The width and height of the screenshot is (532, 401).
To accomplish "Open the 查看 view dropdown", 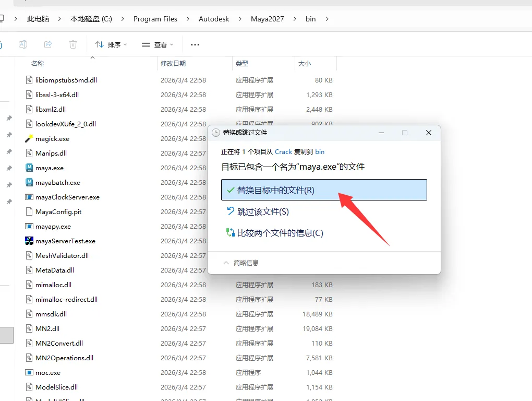I will [158, 44].
